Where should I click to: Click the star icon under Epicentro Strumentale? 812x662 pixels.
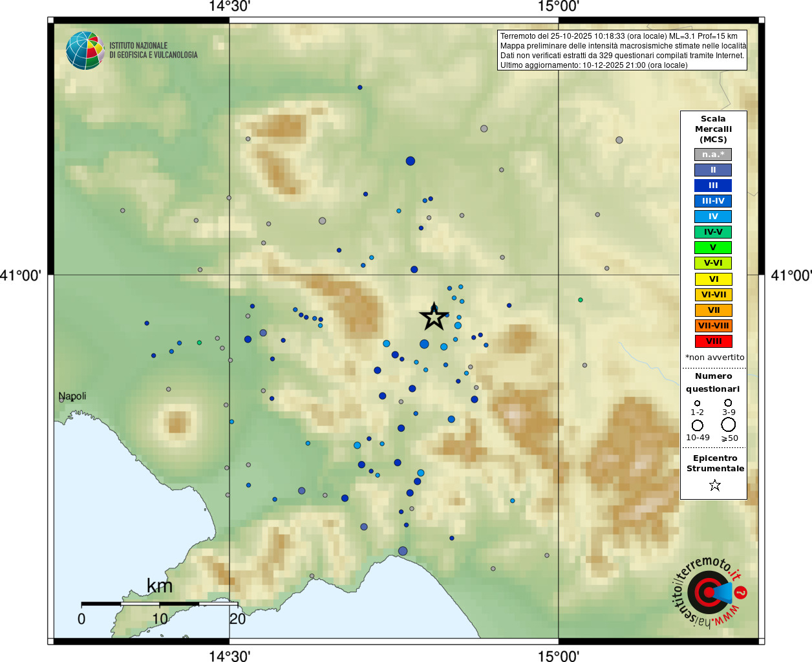714,485
